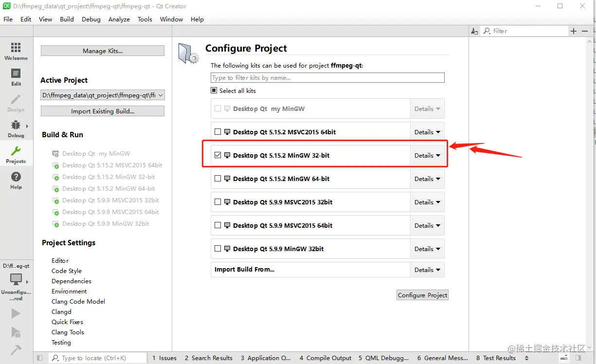Switch to Design mode

(x=16, y=103)
